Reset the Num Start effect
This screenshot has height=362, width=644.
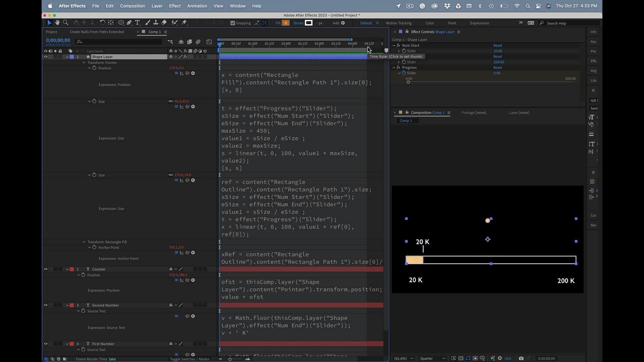(x=497, y=46)
